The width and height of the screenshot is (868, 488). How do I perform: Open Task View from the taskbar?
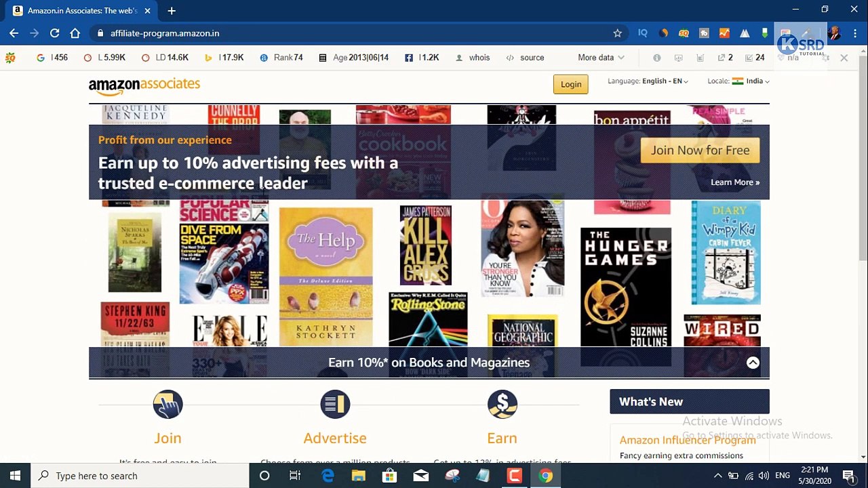[x=295, y=476]
